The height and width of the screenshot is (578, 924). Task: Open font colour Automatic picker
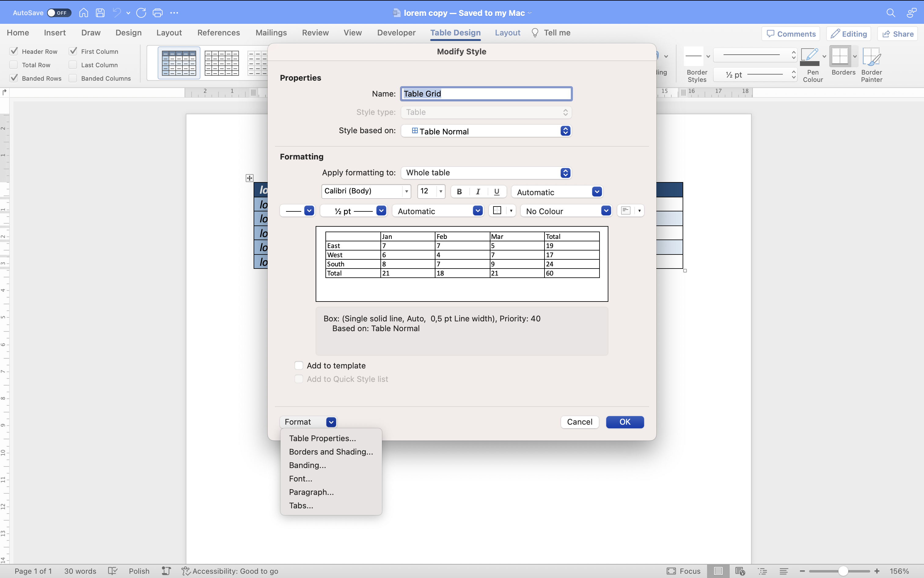(x=557, y=192)
